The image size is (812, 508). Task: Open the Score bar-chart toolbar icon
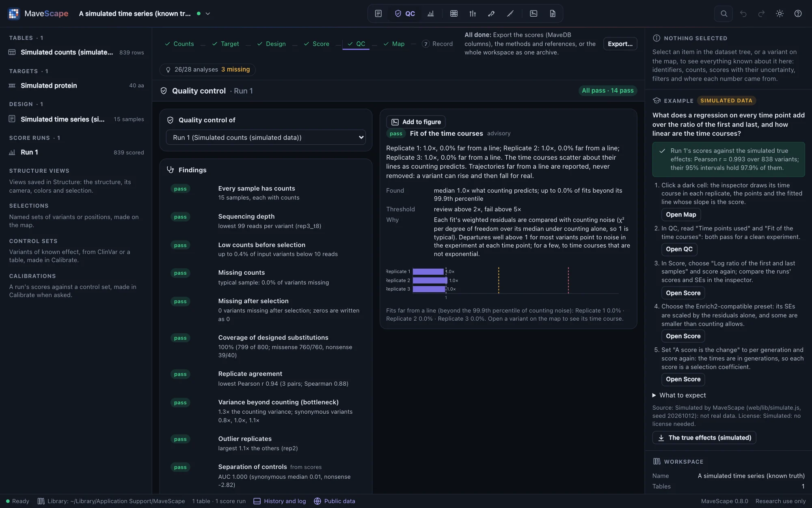tap(431, 13)
